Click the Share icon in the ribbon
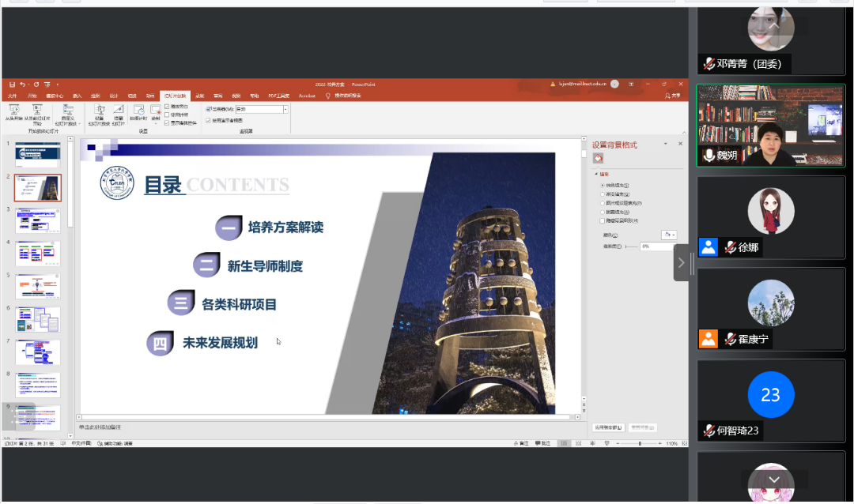854x504 pixels. click(x=672, y=96)
